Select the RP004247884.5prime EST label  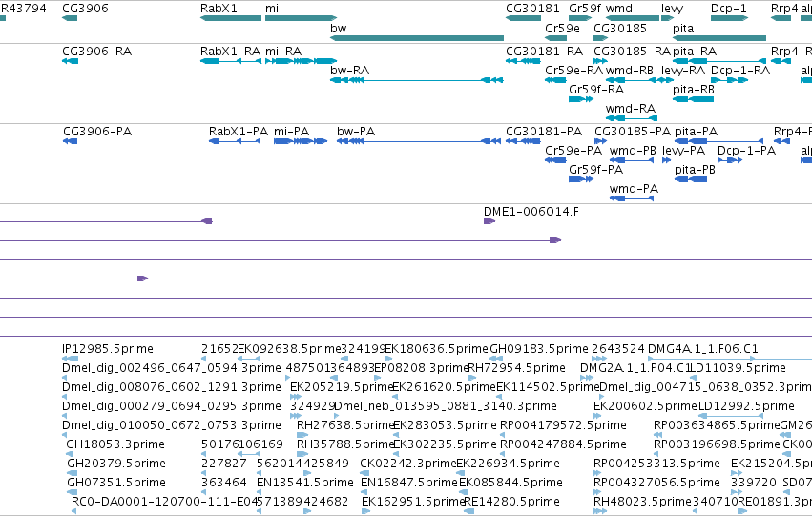[x=563, y=444]
